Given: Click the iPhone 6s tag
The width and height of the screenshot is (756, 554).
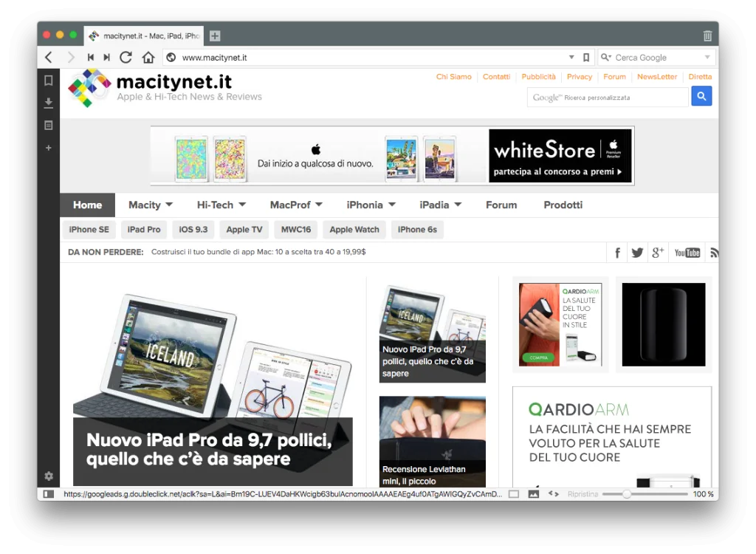Looking at the screenshot, I should (x=418, y=230).
